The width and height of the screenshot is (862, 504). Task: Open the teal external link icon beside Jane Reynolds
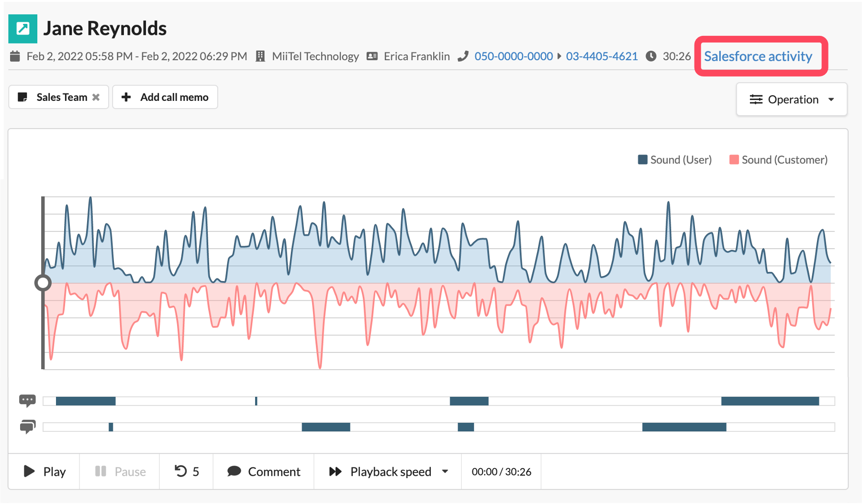[22, 29]
